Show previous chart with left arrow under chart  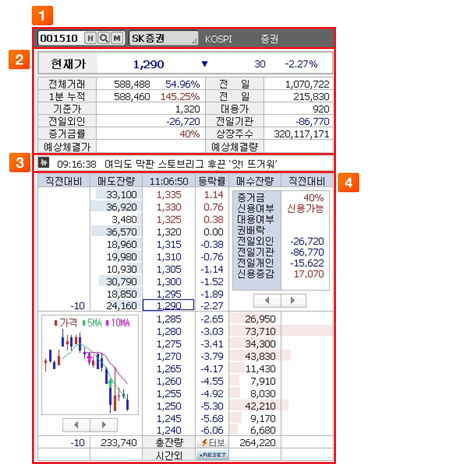click(76, 425)
